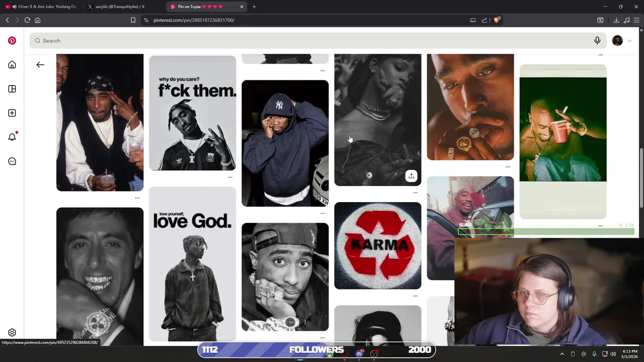644x362 pixels.
Task: Expand the accounts chevron next to avatar
Action: tap(629, 41)
